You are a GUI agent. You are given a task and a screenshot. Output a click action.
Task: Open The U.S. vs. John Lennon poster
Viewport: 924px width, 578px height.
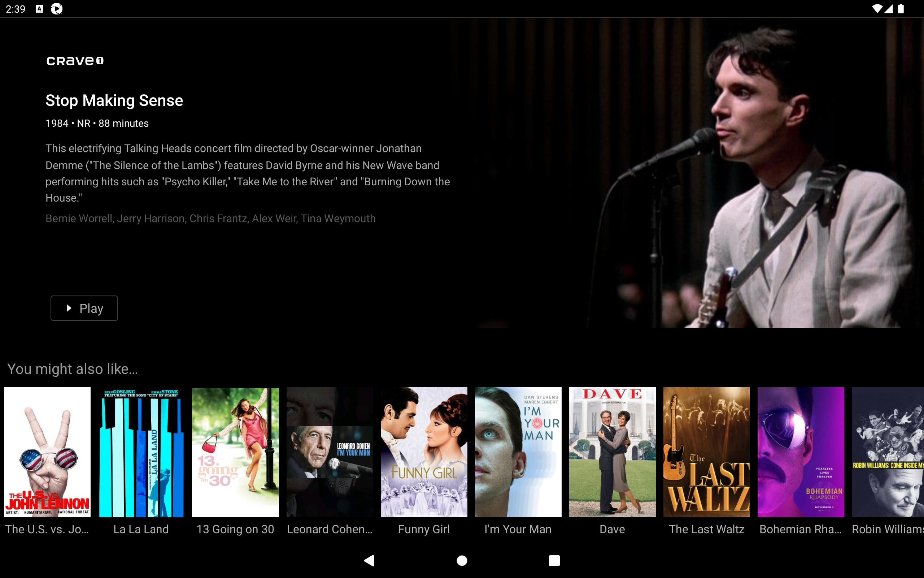point(47,452)
